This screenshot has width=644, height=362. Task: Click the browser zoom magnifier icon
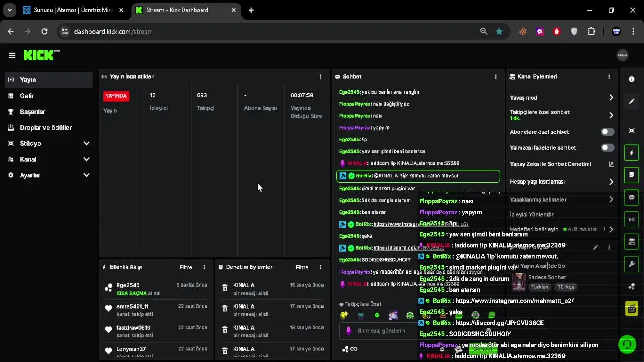click(484, 31)
